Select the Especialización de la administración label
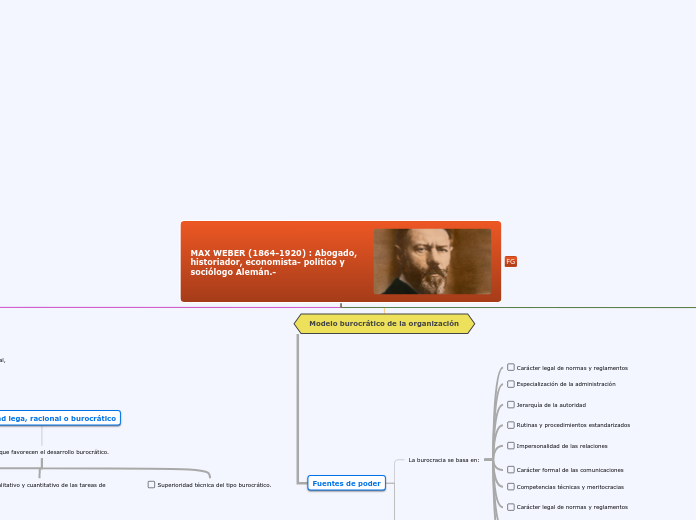The image size is (696, 520). 566,384
